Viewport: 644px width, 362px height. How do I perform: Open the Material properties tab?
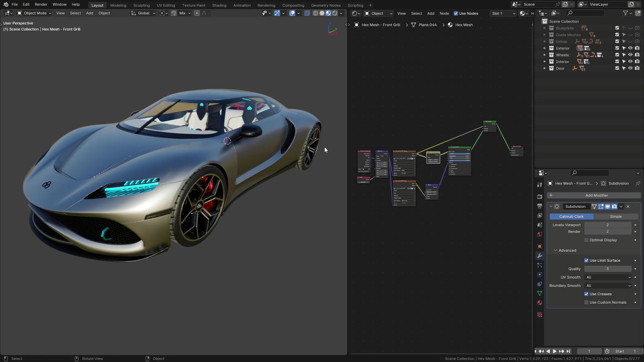tap(540, 303)
